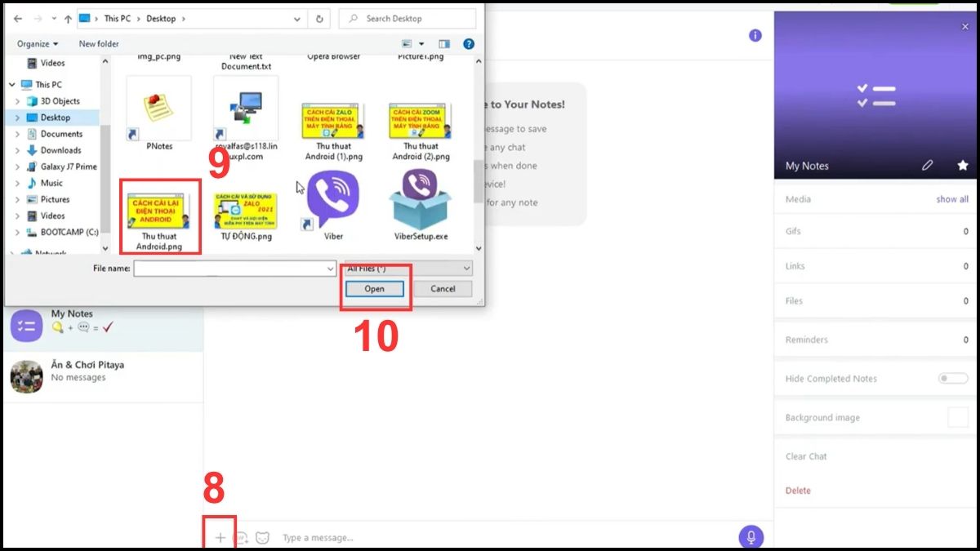Click the Search Desktop field
980x551 pixels.
coord(407,18)
